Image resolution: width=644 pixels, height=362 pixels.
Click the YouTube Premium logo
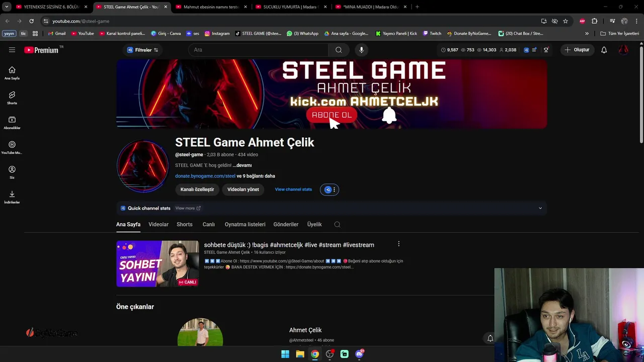[x=42, y=50]
